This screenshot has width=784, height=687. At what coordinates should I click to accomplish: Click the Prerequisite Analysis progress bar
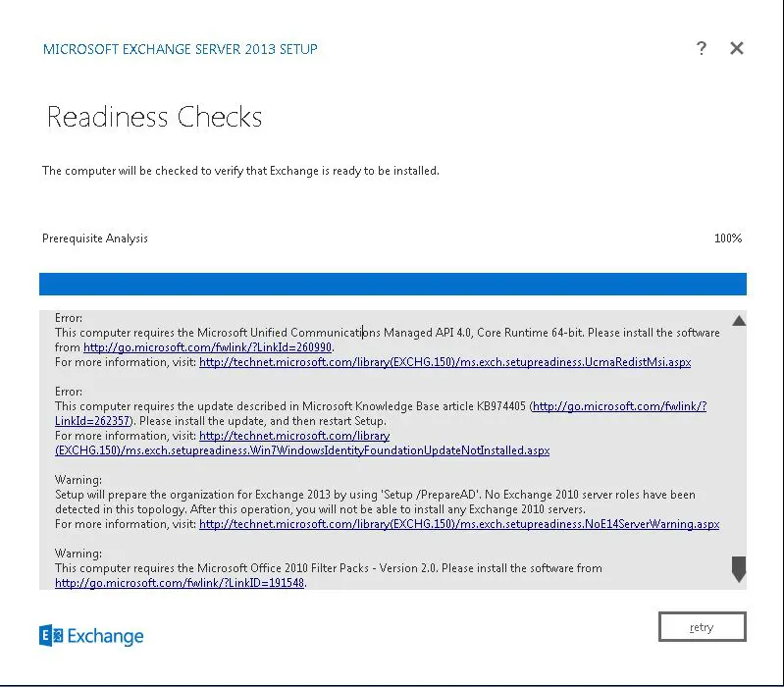point(392,284)
